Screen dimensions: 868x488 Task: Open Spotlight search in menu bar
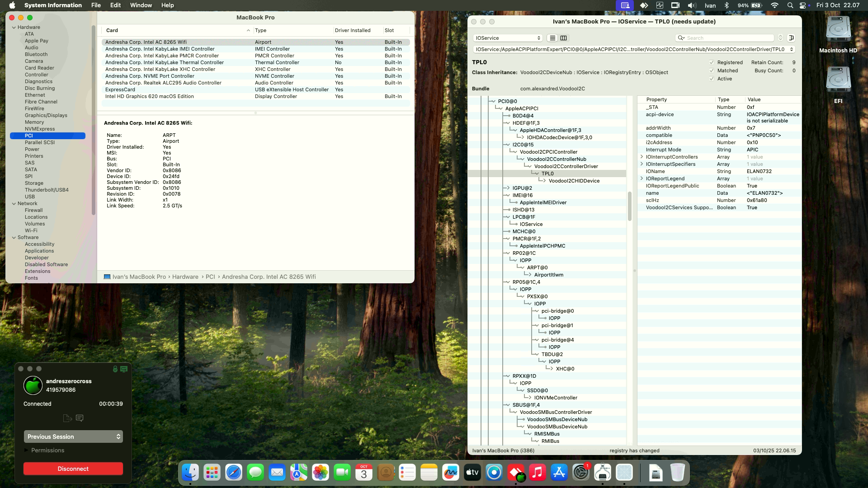(x=790, y=5)
